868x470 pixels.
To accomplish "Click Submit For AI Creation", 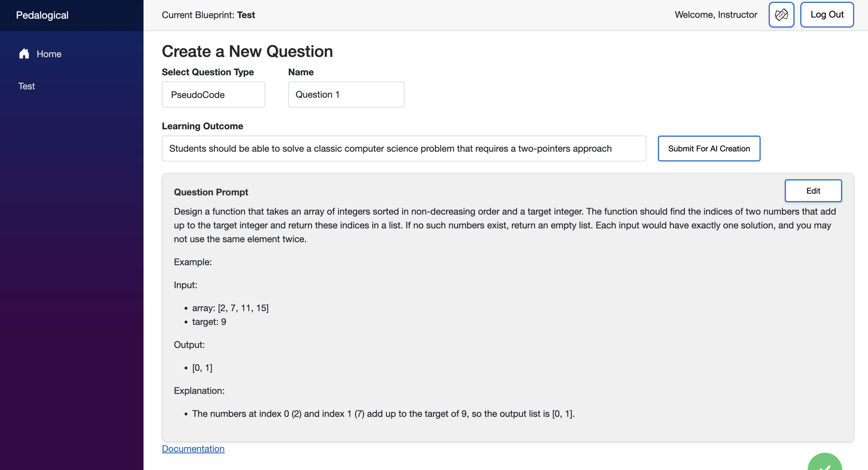I will point(709,149).
